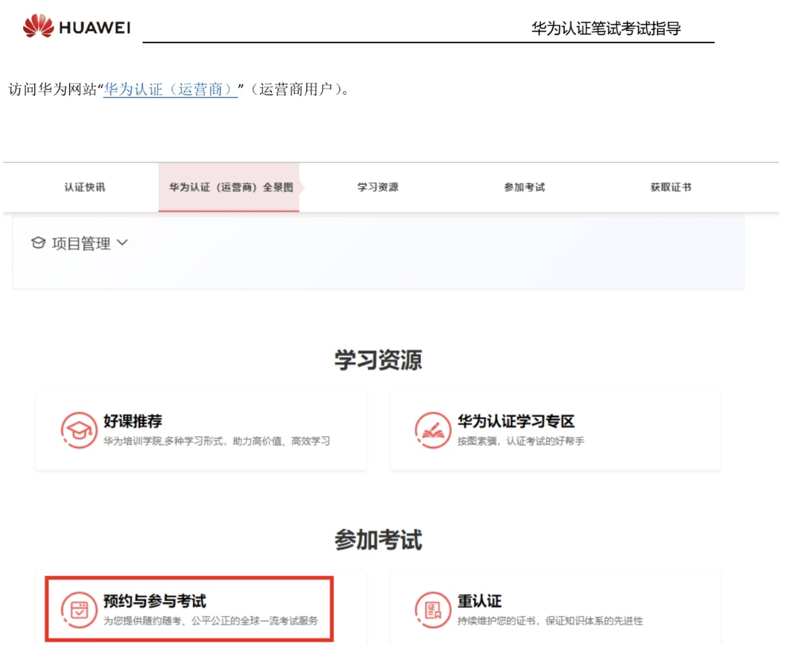Click the 华为认证笔试考试指导 header title
This screenshot has width=812, height=645.
point(606,28)
